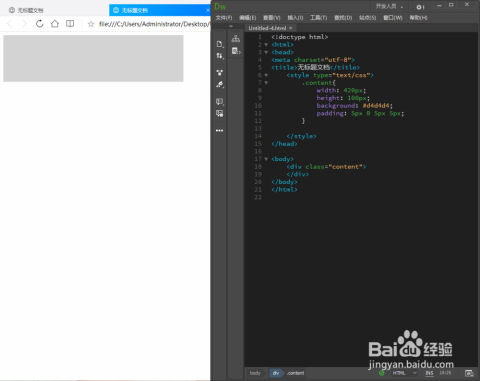Viewport: 480px width, 381px height.
Task: Open the 文件(F) menu in Dreamweaver
Action: [224, 18]
